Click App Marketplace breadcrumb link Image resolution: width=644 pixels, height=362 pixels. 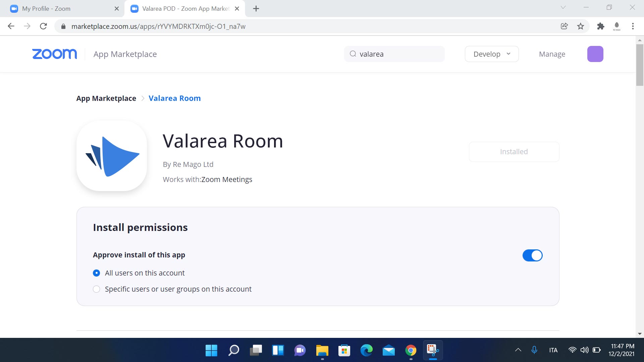click(x=106, y=98)
